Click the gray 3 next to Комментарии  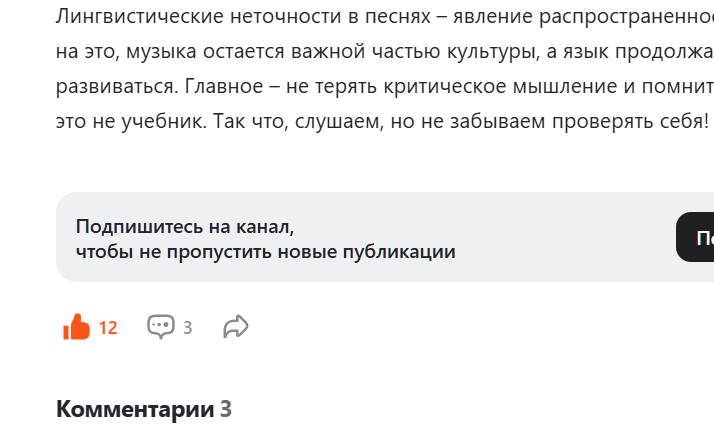point(226,408)
